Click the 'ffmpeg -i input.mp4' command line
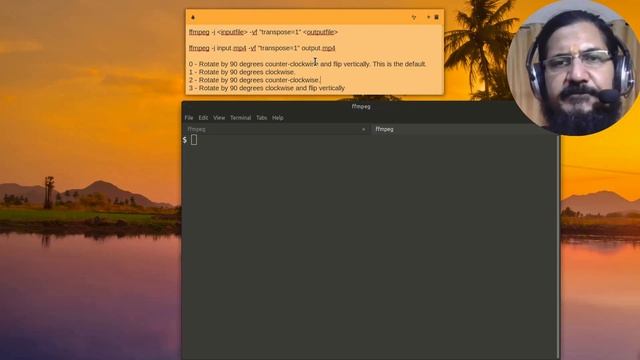This screenshot has height=360, width=640. [262, 48]
